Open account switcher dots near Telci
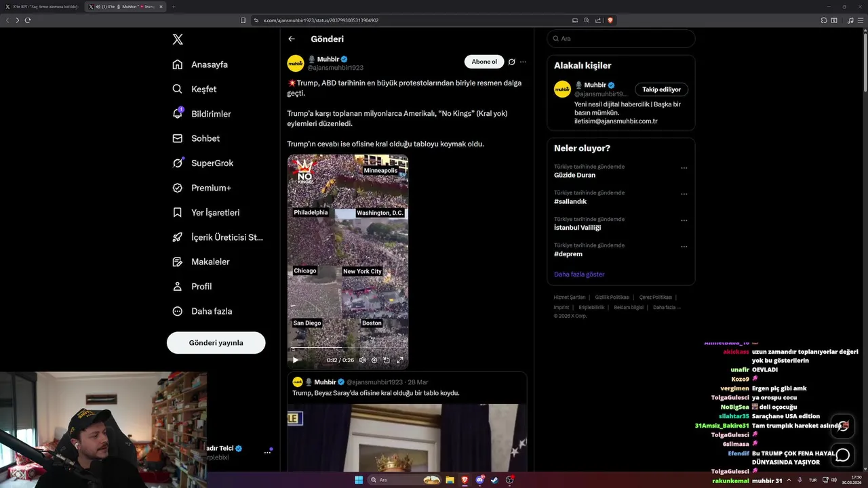868x488 pixels. (267, 453)
